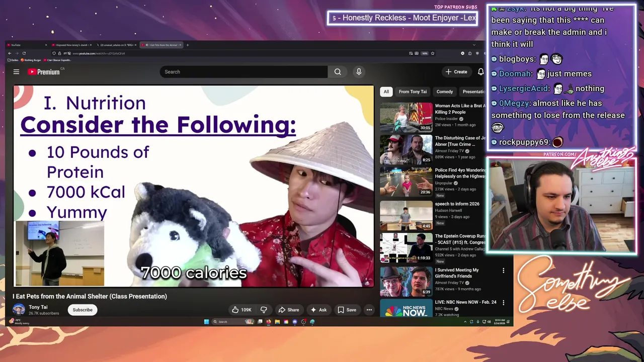
Task: Open File Explorer from the taskbar
Action: 277,322
